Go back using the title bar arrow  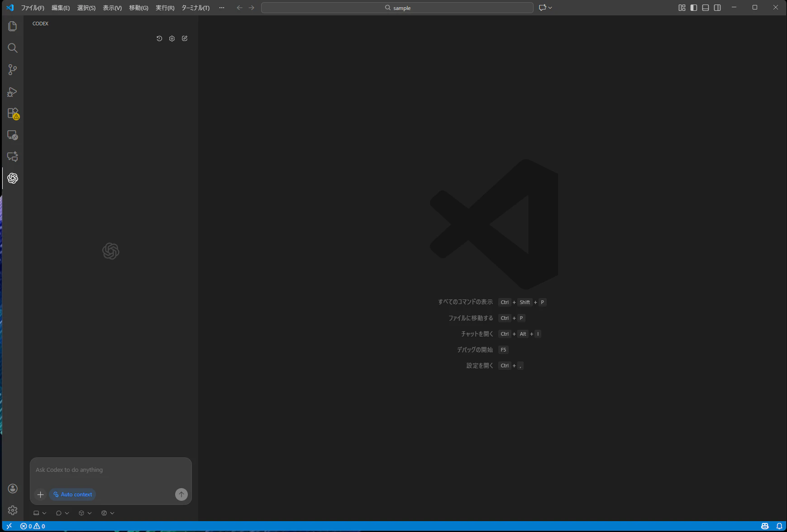tap(239, 8)
